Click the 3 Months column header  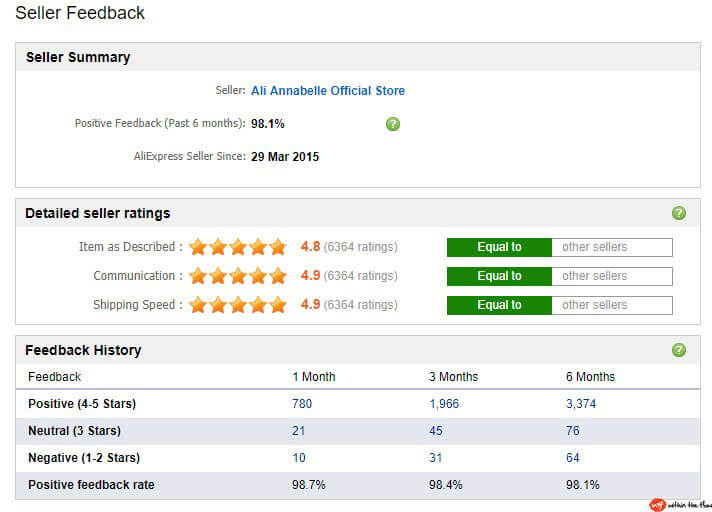[x=454, y=377]
